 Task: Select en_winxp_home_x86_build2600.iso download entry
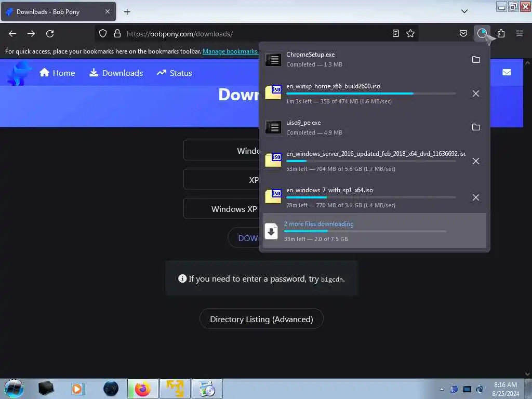click(364, 94)
